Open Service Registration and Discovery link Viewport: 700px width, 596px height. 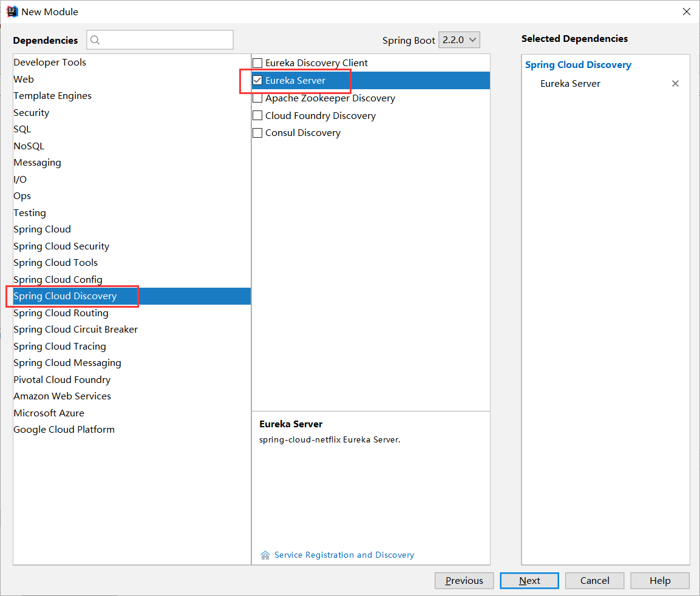coord(344,555)
